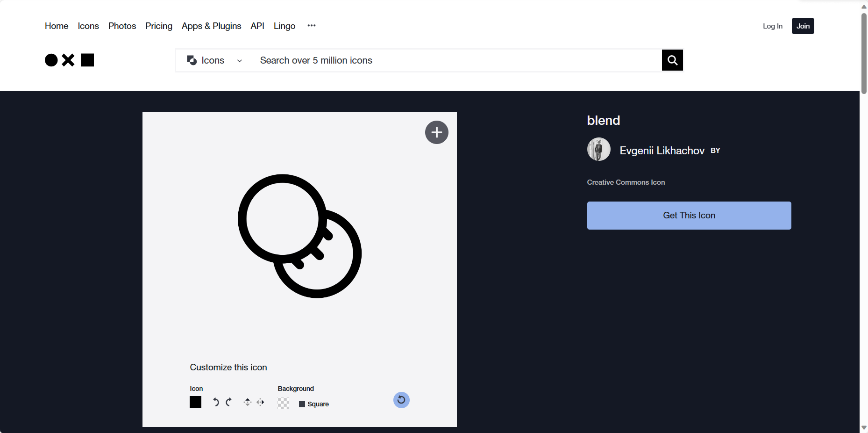Open the Icons search type dropdown
This screenshot has height=433, width=868.
pyautogui.click(x=214, y=60)
